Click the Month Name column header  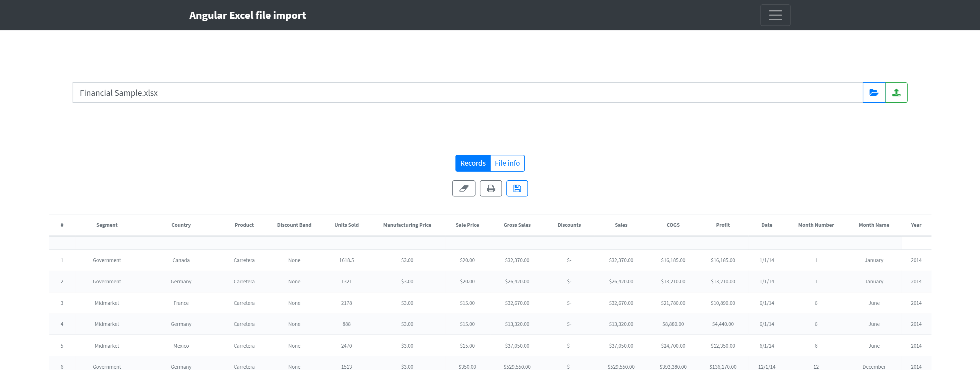[x=874, y=225]
